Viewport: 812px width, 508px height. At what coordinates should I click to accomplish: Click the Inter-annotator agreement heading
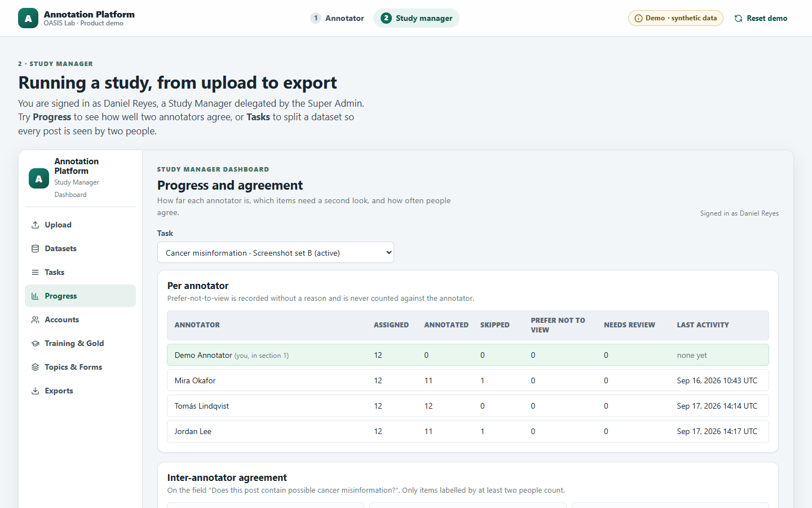click(x=227, y=478)
